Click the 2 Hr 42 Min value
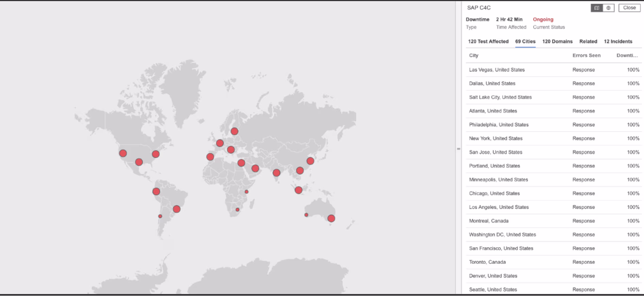 [x=509, y=19]
